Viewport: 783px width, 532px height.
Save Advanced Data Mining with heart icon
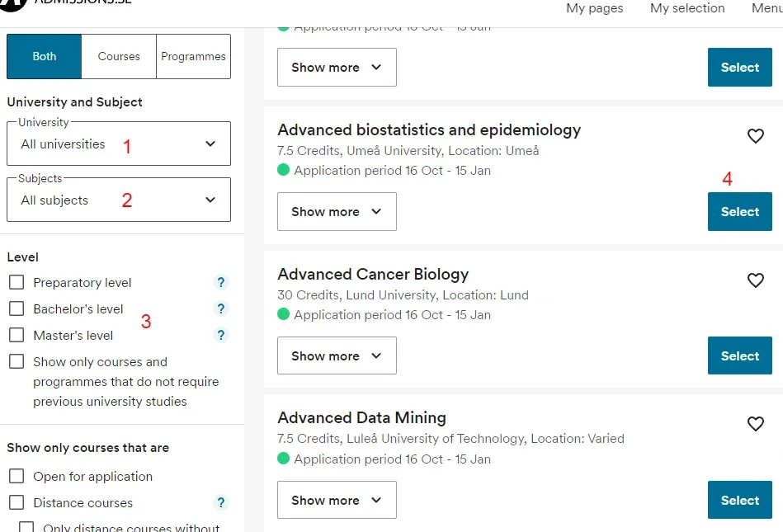pyautogui.click(x=755, y=424)
